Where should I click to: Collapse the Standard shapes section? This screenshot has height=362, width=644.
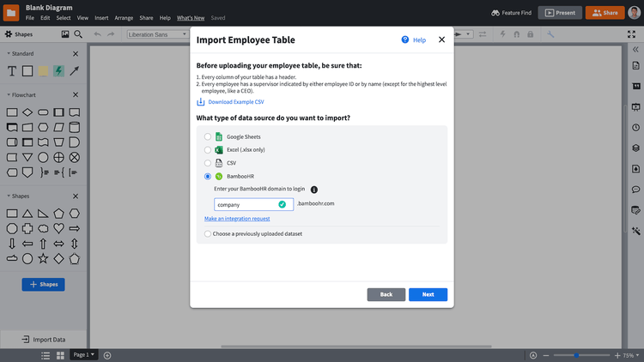9,53
